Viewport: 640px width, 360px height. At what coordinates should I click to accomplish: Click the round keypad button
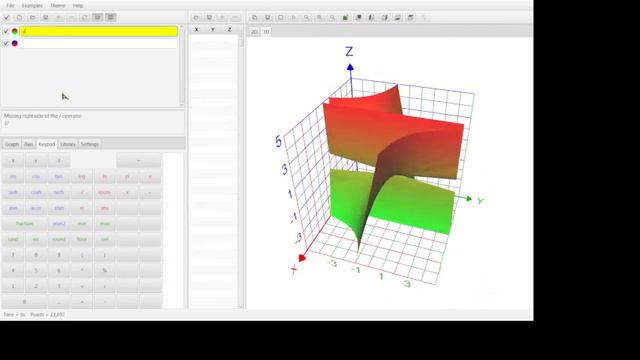point(59,239)
